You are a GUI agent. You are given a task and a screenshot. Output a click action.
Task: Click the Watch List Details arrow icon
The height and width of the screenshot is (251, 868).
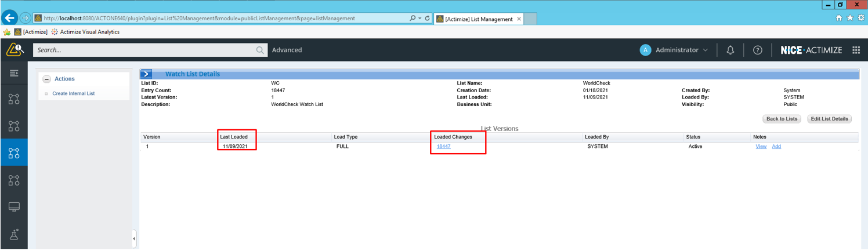pos(146,74)
